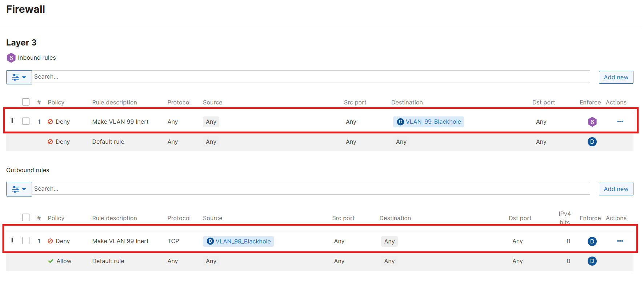This screenshot has height=282, width=644.
Task: Click the purple hexagon icon beside Inbound rules
Action: pyautogui.click(x=11, y=58)
